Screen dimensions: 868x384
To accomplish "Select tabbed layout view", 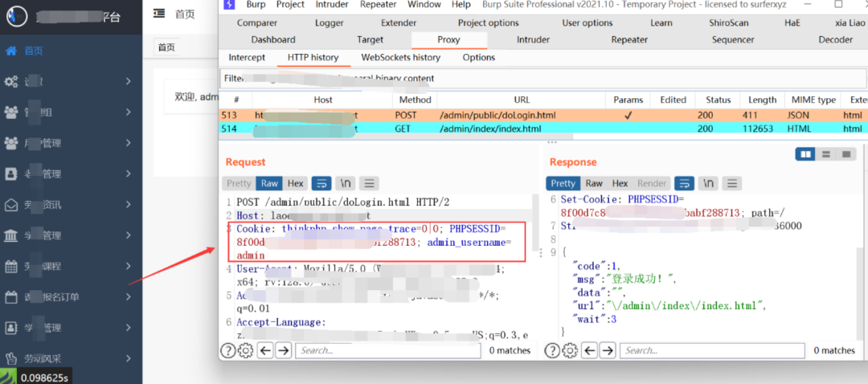I will tap(845, 154).
